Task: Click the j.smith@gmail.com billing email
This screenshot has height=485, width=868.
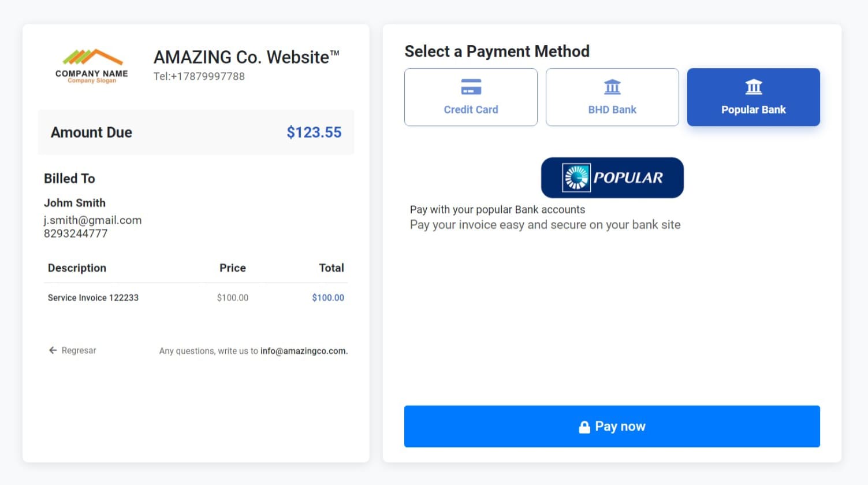Action: click(92, 220)
